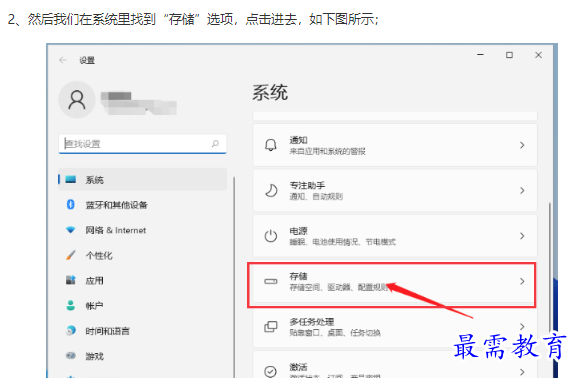
Task: Expand the 电源 row chevron
Action: (522, 236)
